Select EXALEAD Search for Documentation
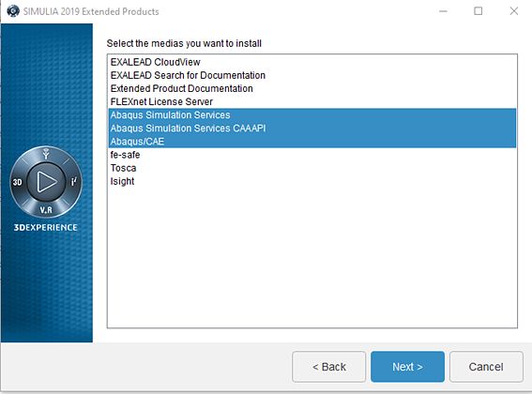This screenshot has width=532, height=394. [312, 75]
